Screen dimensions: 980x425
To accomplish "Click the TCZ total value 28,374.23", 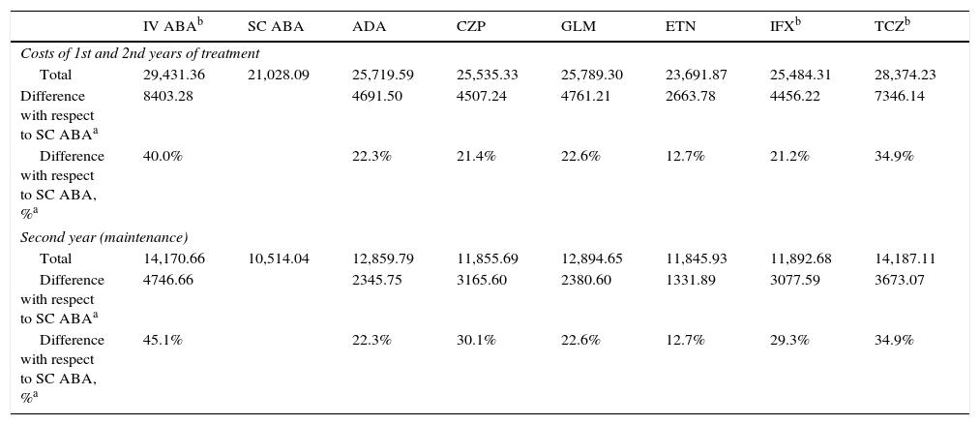I will tap(906, 75).
